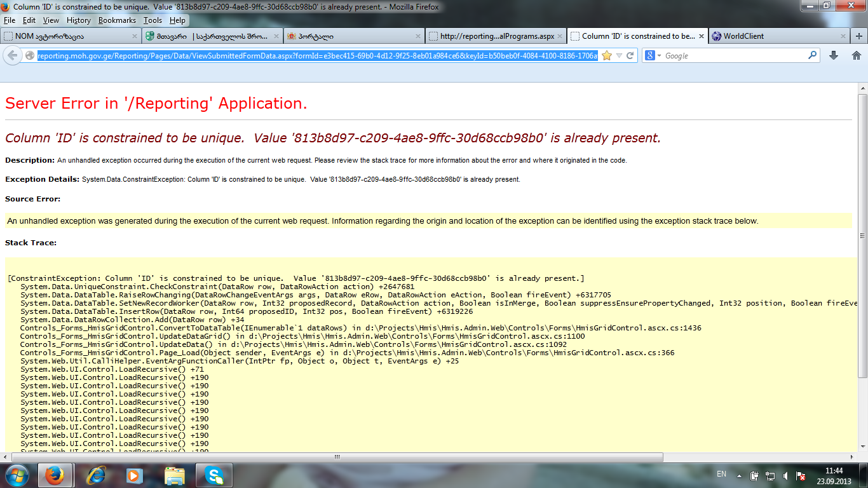This screenshot has width=868, height=488.
Task: Open the Bookmarks menu
Action: 117,20
